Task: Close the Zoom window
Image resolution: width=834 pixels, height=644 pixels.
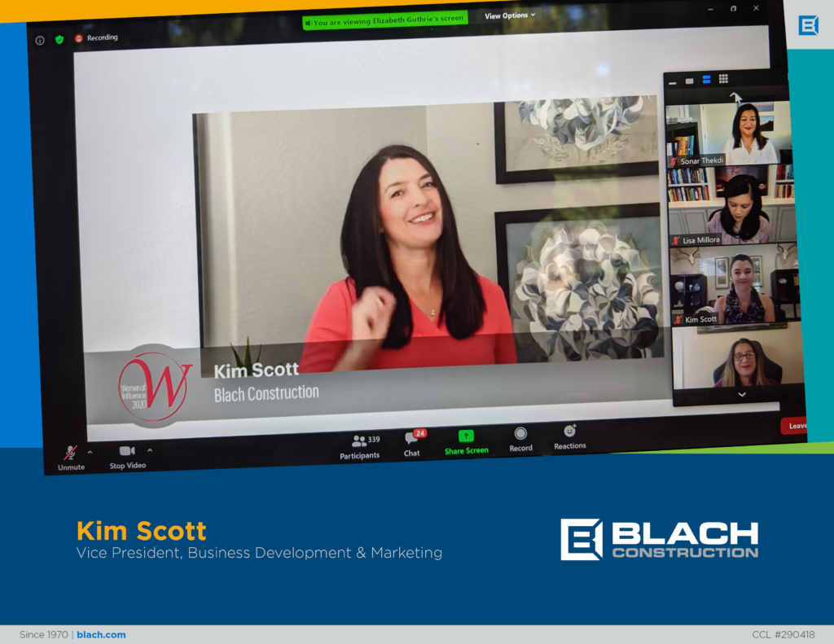Action: pos(757,8)
